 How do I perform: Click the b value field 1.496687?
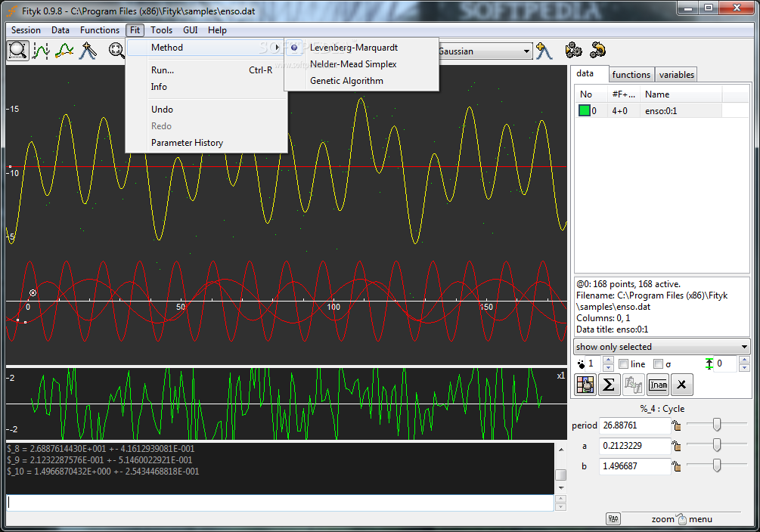635,466
